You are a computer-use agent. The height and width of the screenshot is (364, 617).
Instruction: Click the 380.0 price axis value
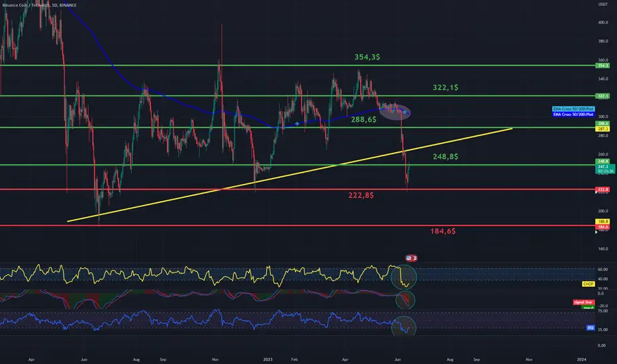[603, 41]
